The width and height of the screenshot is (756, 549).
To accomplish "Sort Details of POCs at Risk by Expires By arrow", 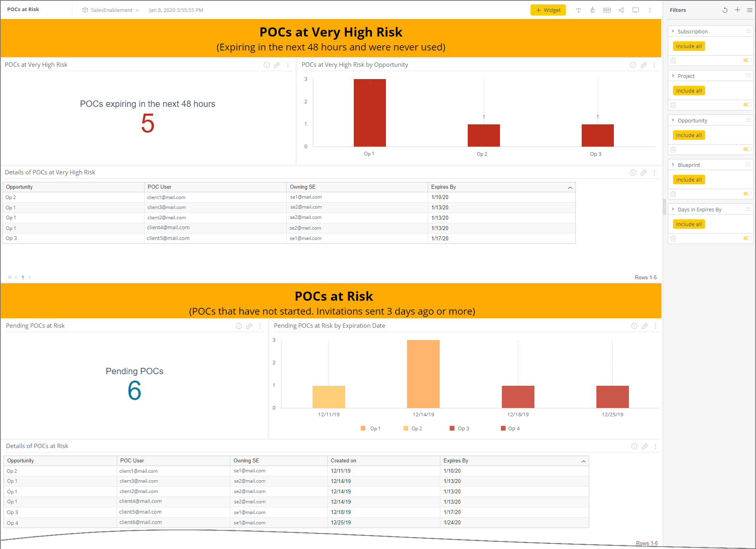I will 584,461.
